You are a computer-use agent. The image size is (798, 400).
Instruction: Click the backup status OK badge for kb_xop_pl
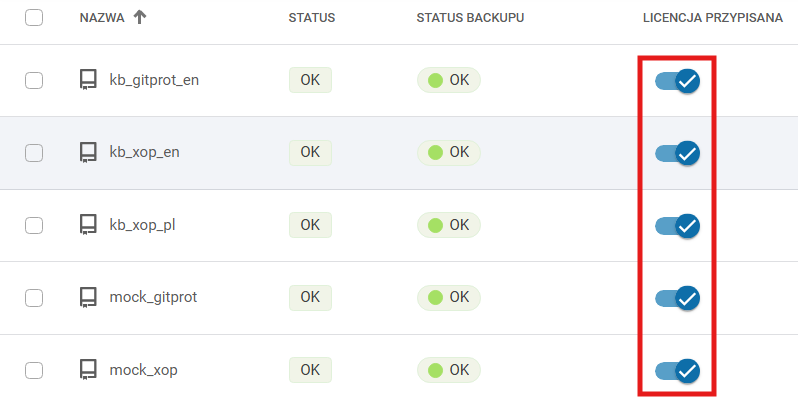(448, 225)
